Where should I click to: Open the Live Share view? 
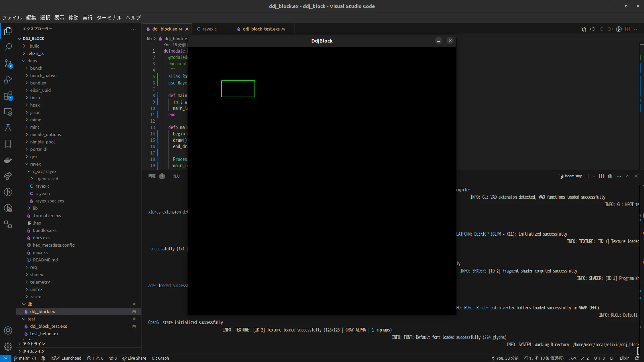[x=8, y=176]
